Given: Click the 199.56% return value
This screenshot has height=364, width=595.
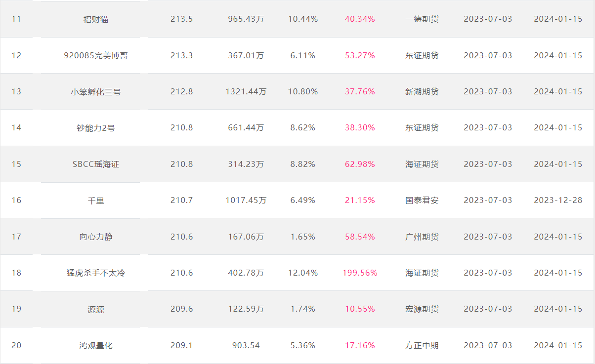Looking at the screenshot, I should click(360, 273).
